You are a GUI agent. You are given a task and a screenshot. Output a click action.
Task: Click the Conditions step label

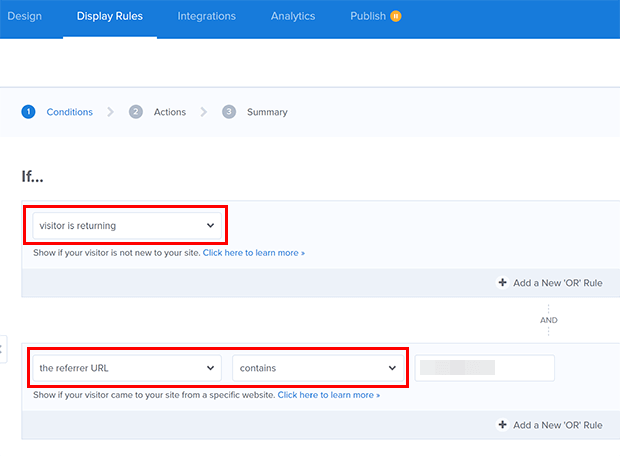70,112
